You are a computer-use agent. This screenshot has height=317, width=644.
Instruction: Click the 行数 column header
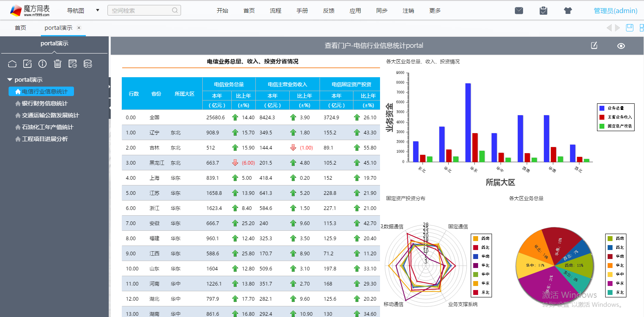coord(134,94)
